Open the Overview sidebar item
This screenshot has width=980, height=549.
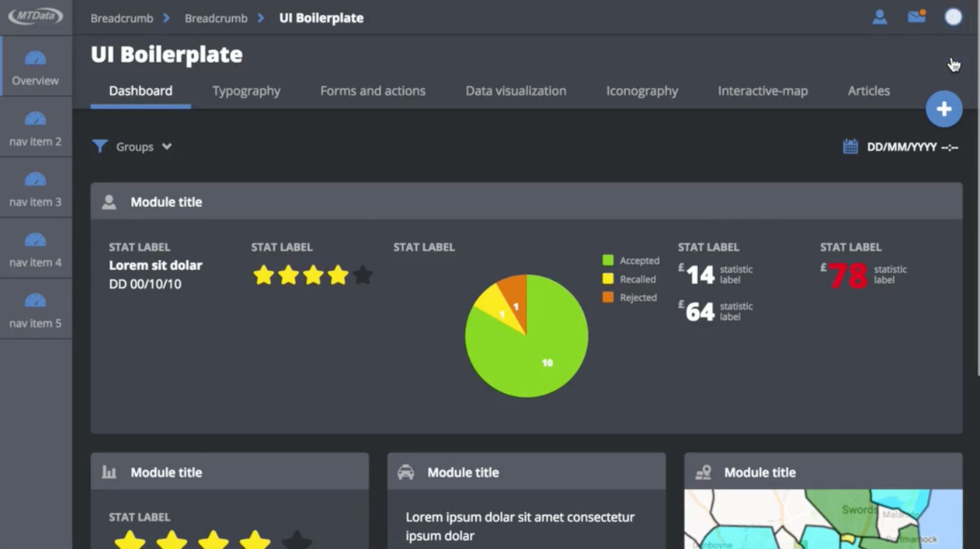pos(36,66)
